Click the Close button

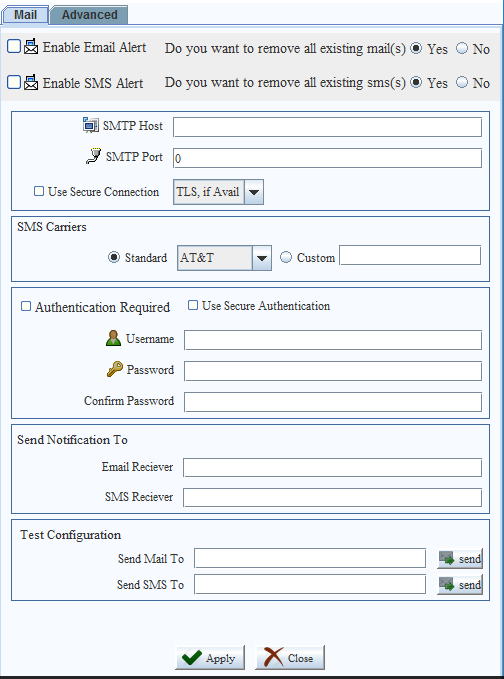(290, 658)
